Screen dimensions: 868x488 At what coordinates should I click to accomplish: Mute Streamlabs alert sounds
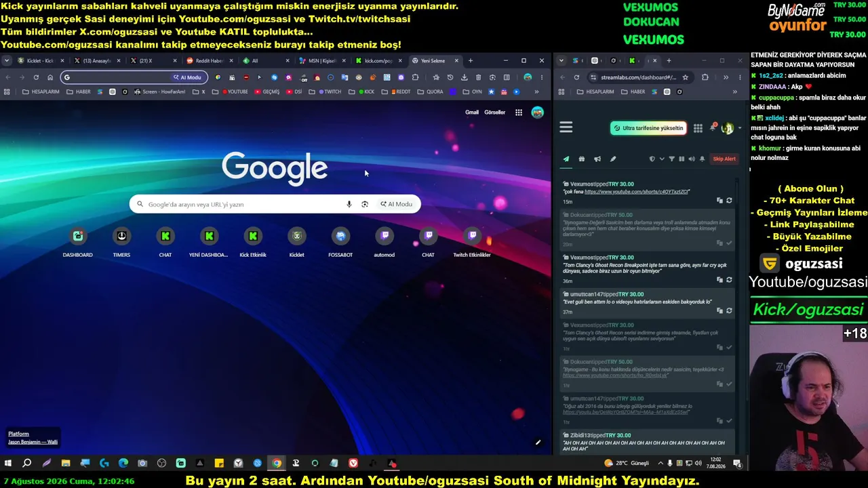tap(692, 159)
